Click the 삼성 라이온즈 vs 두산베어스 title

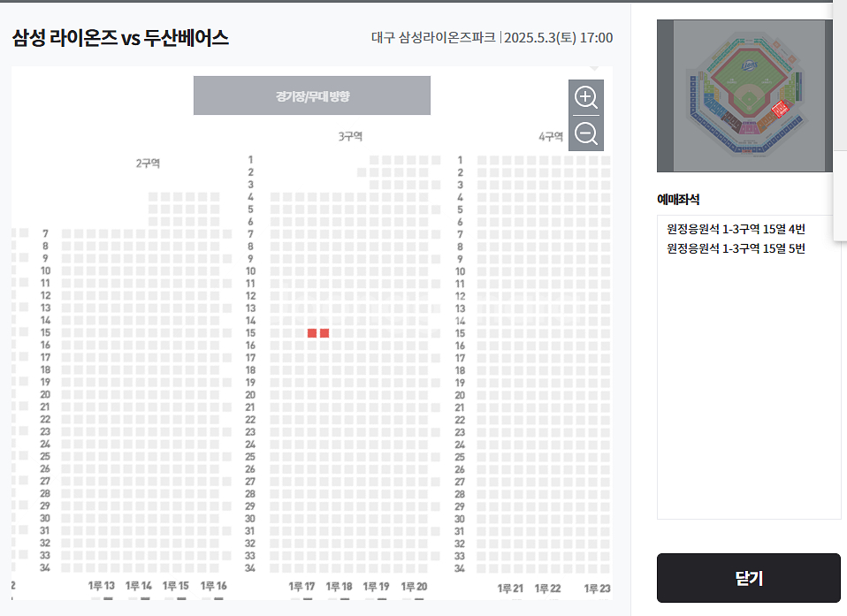pos(120,38)
